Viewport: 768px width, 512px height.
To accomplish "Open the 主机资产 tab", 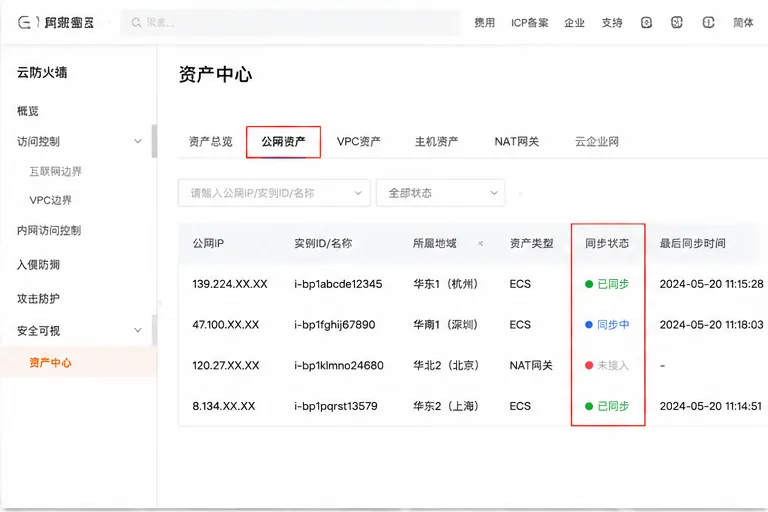I will point(436,142).
